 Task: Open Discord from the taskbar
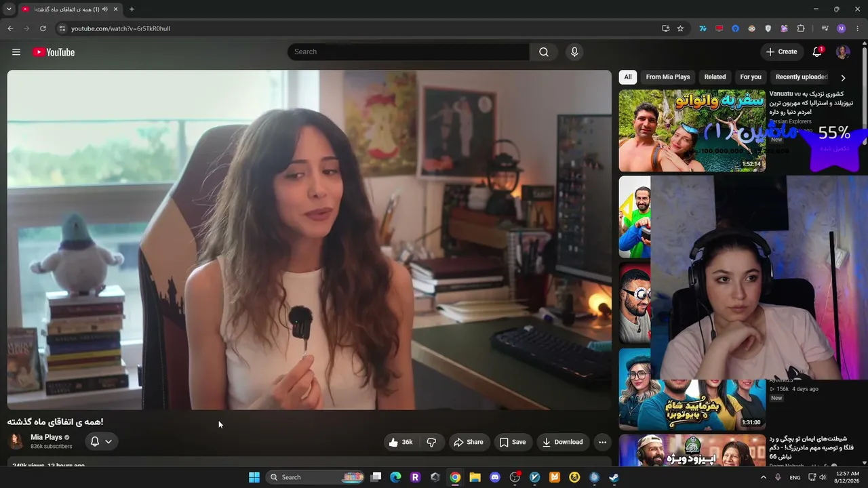(495, 477)
